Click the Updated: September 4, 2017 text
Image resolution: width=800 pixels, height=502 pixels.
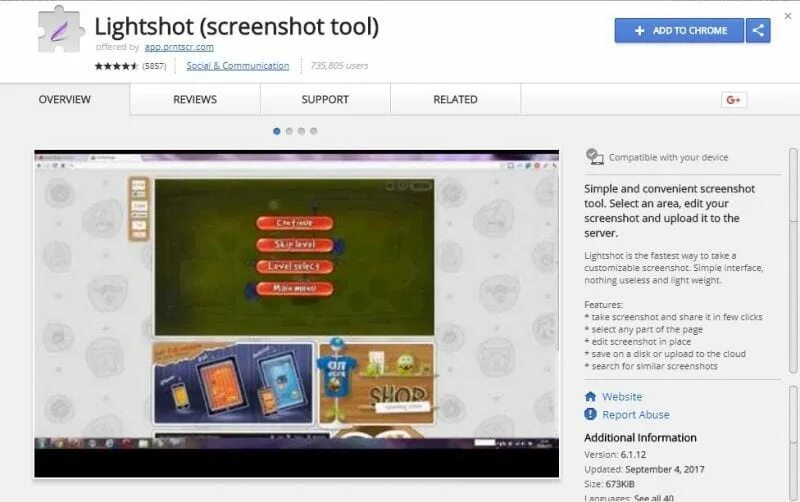[x=644, y=469]
